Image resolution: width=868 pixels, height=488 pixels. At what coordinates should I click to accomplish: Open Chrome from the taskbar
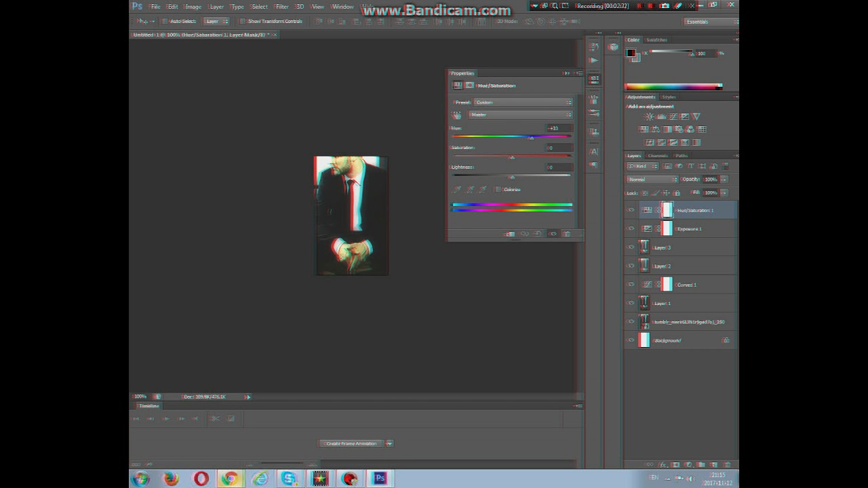click(x=230, y=479)
